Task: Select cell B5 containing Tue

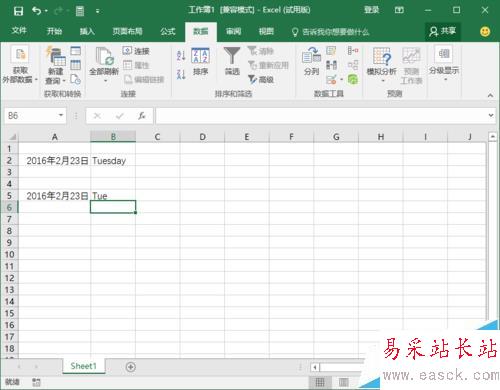Action: (x=113, y=196)
